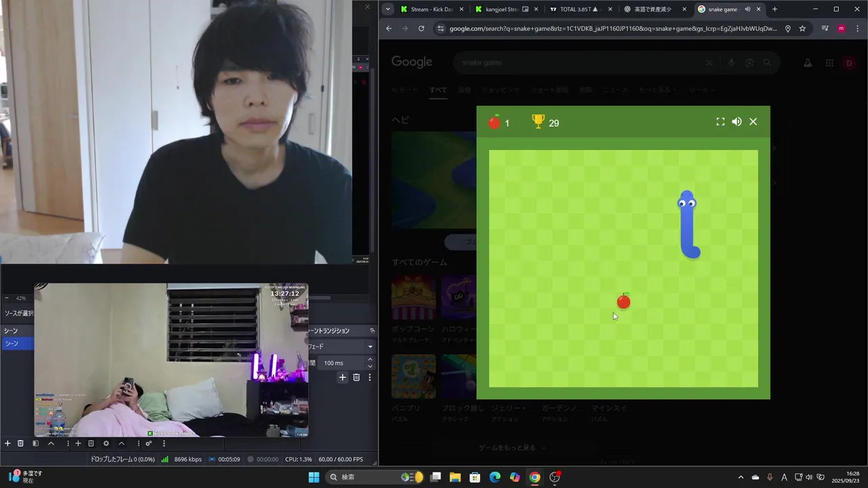Search by image with Google Lens
This screenshot has width=868, height=488.
coord(749,62)
